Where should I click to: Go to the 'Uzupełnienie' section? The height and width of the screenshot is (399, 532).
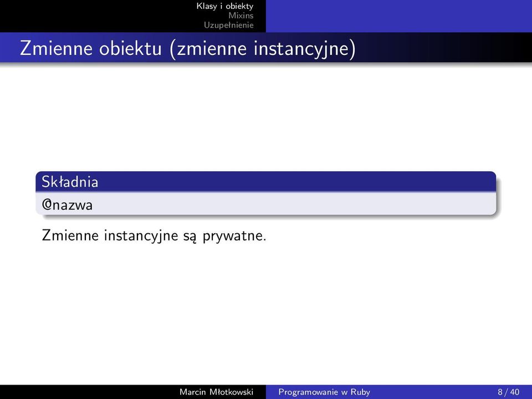click(229, 25)
